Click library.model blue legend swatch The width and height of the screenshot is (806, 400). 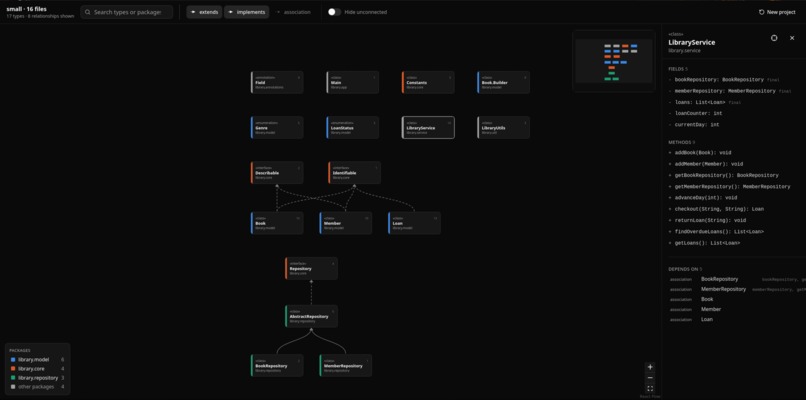tap(13, 360)
